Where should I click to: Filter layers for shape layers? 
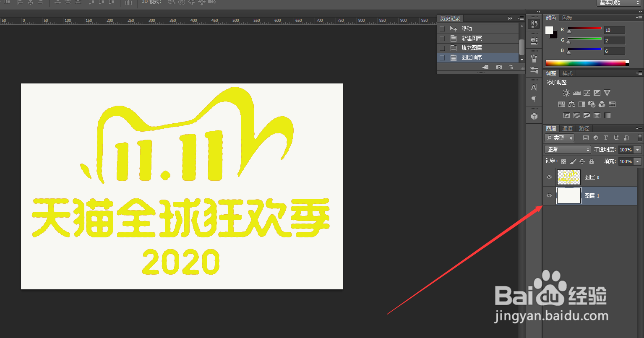616,138
